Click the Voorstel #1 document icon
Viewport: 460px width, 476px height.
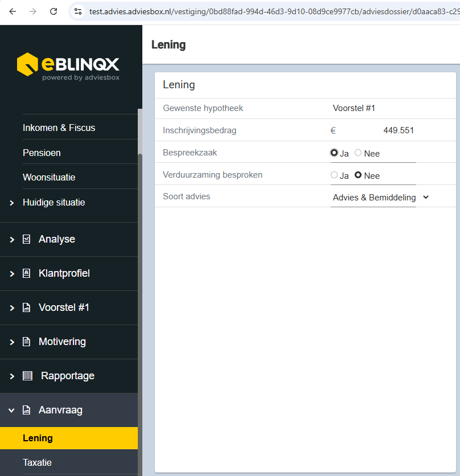(26, 308)
